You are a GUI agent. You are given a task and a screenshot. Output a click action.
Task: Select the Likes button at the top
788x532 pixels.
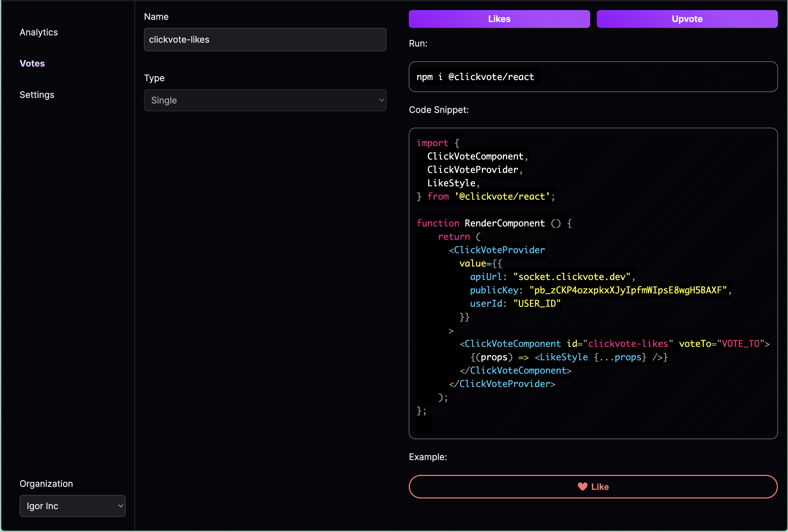tap(499, 19)
